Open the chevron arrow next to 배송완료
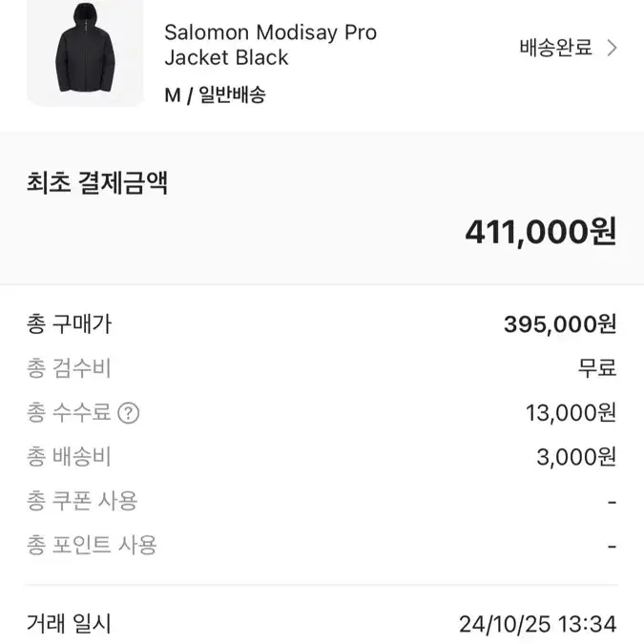The image size is (644, 644). click(x=612, y=48)
